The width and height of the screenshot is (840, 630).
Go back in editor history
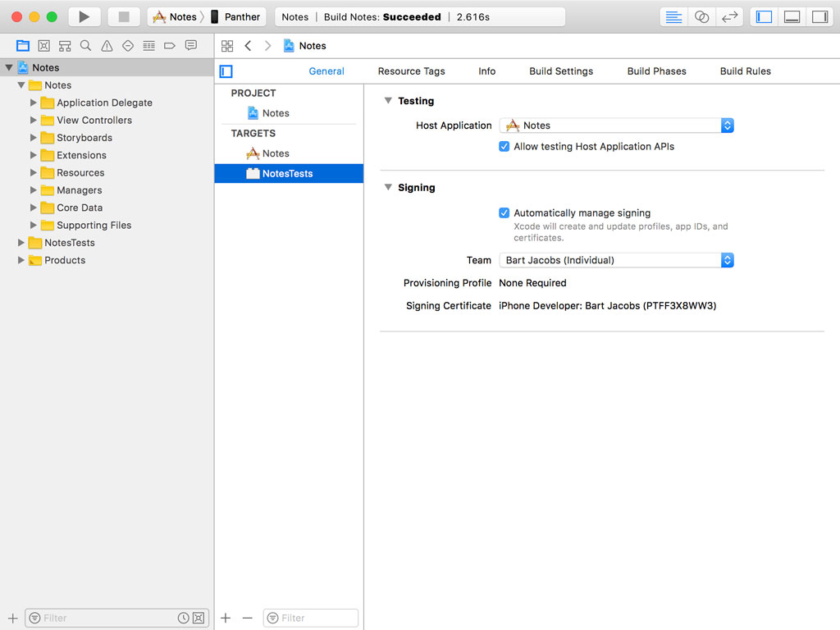248,46
